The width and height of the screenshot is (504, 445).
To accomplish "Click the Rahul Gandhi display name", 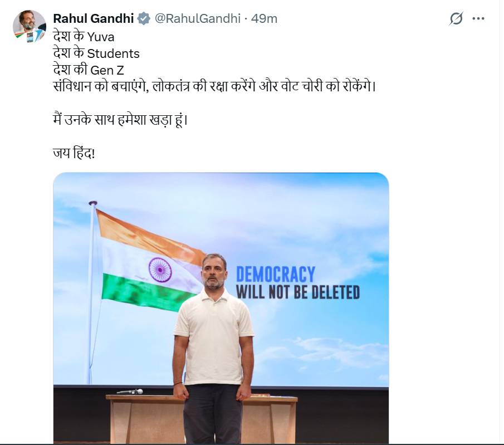I will click(x=93, y=18).
